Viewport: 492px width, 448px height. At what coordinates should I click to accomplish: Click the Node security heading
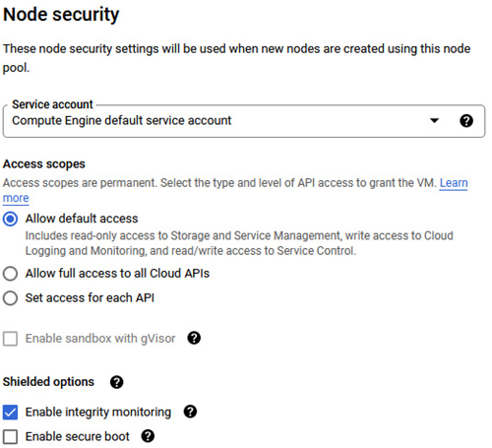(61, 15)
